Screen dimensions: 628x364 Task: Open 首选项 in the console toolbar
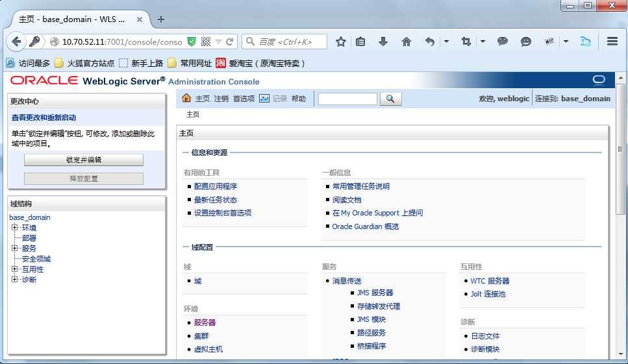[x=244, y=99]
